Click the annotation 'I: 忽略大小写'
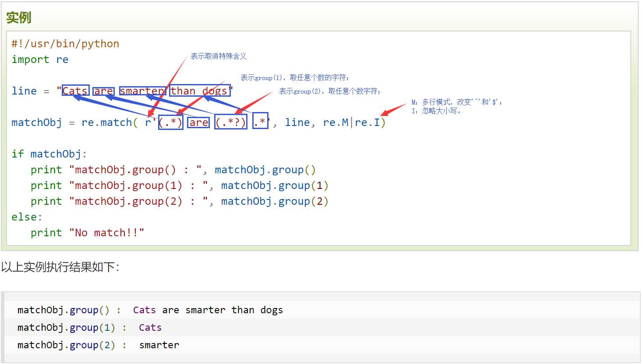Screen dimensions: 643x364 pyautogui.click(x=436, y=111)
